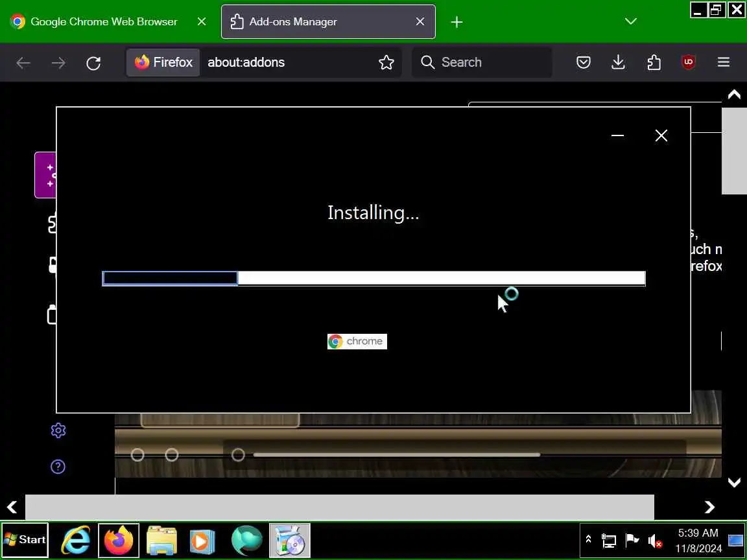747x560 pixels.
Task: Restore down the Firefox browser window
Action: [x=717, y=10]
